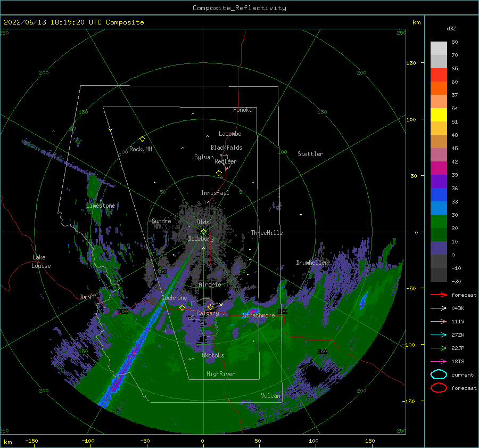The height and width of the screenshot is (448, 479).
Task: Click the yellow diamond marker below RedDeer
Action: pyautogui.click(x=219, y=173)
